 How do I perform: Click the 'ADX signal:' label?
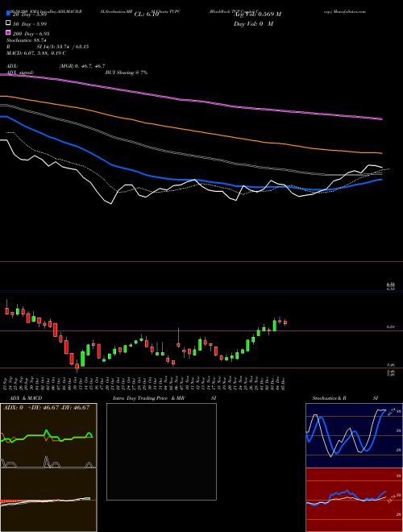pos(20,73)
